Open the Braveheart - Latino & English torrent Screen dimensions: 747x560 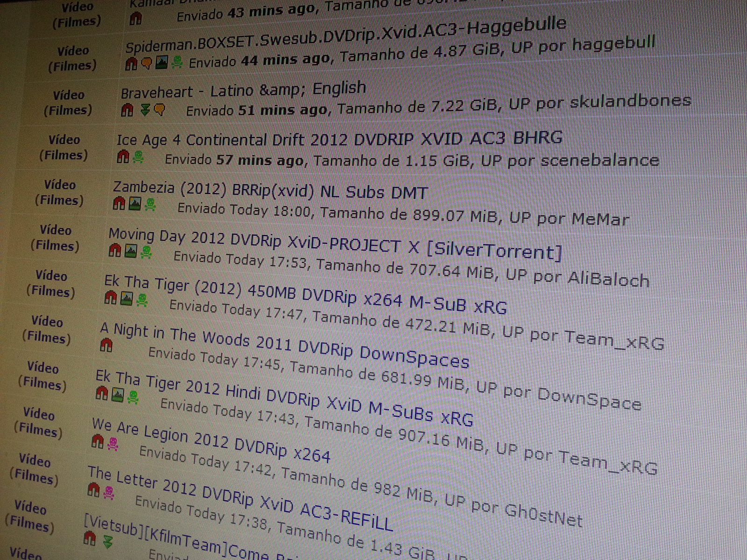point(243,91)
